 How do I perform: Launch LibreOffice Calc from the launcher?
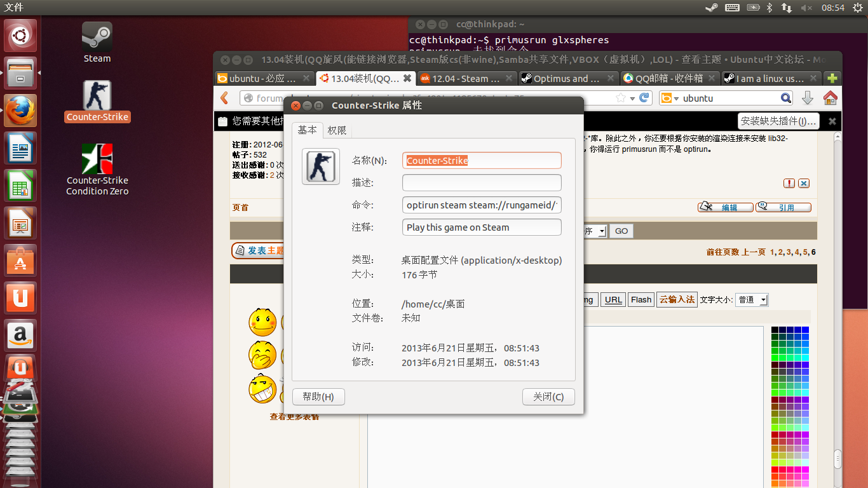pos(21,186)
